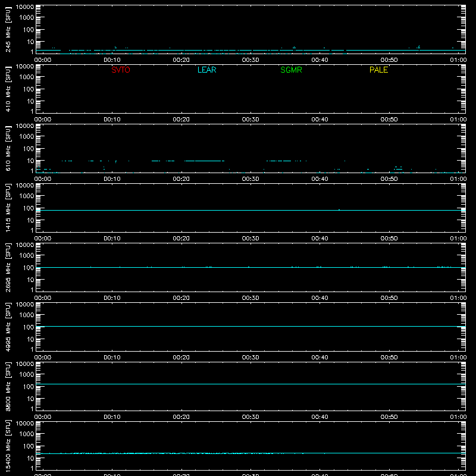This screenshot has width=476, height=476.
Task: Click the 1000 y-axis value on 4995 MHz panel
Action: pyautogui.click(x=27, y=315)
